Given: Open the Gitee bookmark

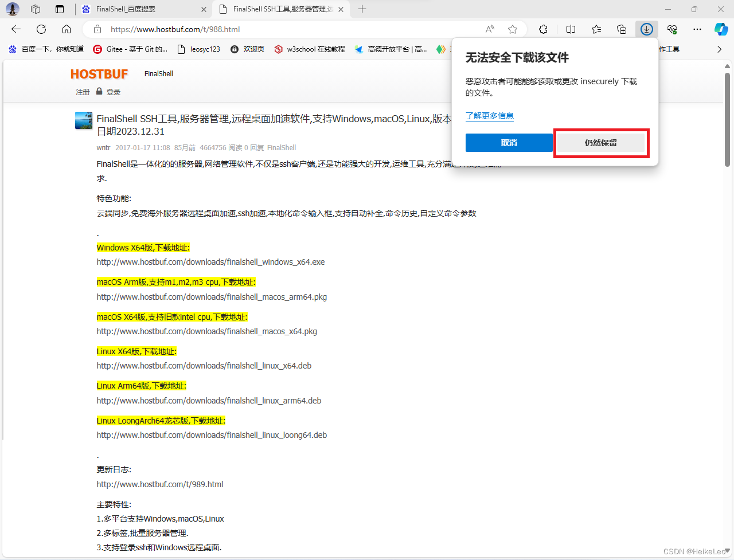Looking at the screenshot, I should coord(131,49).
